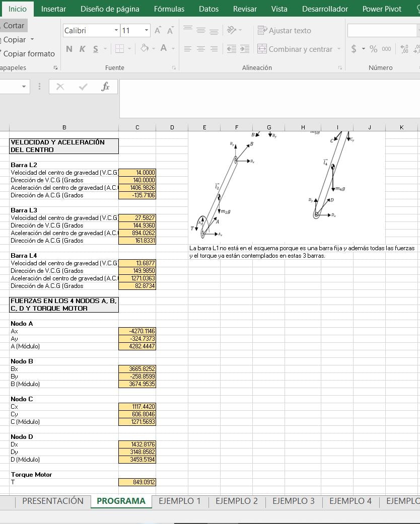Confirm formula entry checkmark
The width and height of the screenshot is (420, 524).
pos(83,87)
